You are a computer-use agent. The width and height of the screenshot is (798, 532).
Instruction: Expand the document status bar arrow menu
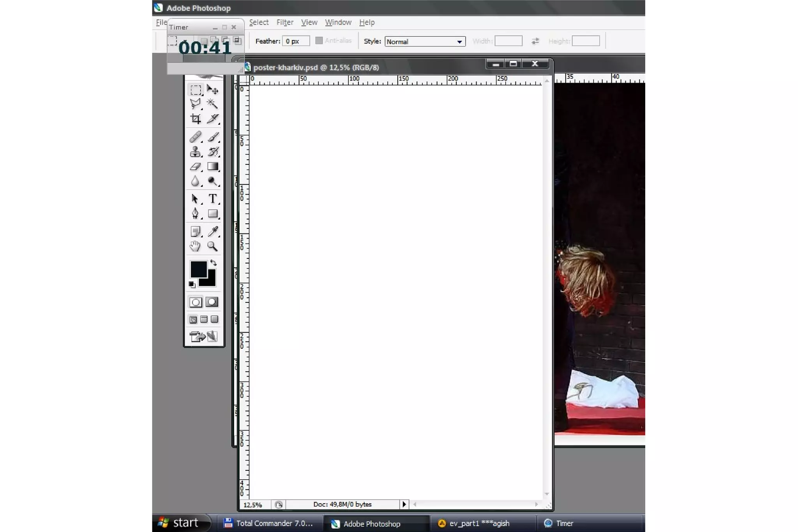point(404,504)
